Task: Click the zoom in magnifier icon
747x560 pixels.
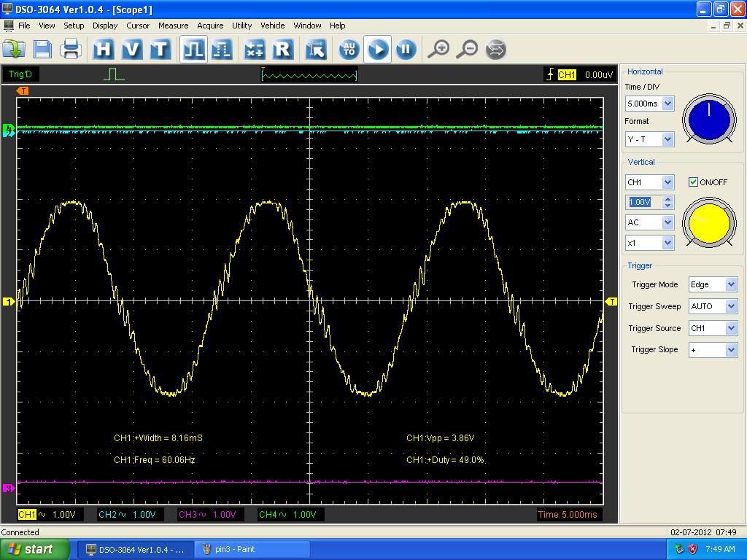Action: (x=438, y=50)
